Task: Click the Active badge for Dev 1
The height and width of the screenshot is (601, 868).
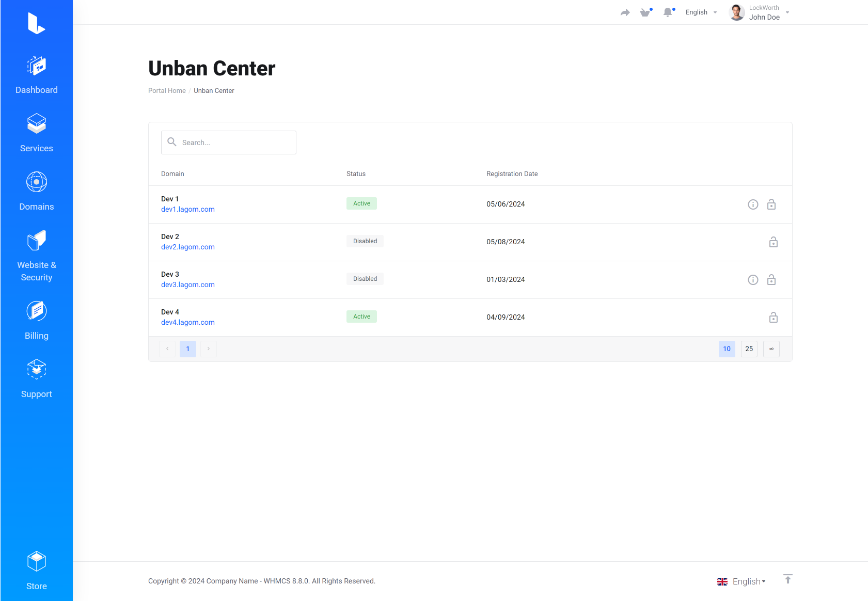Action: [361, 203]
